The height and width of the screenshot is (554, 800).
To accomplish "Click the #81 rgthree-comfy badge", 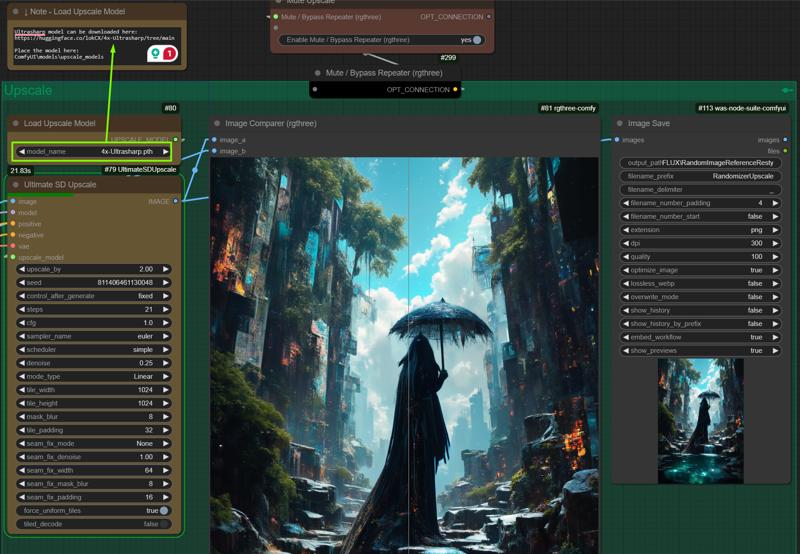I will point(568,108).
